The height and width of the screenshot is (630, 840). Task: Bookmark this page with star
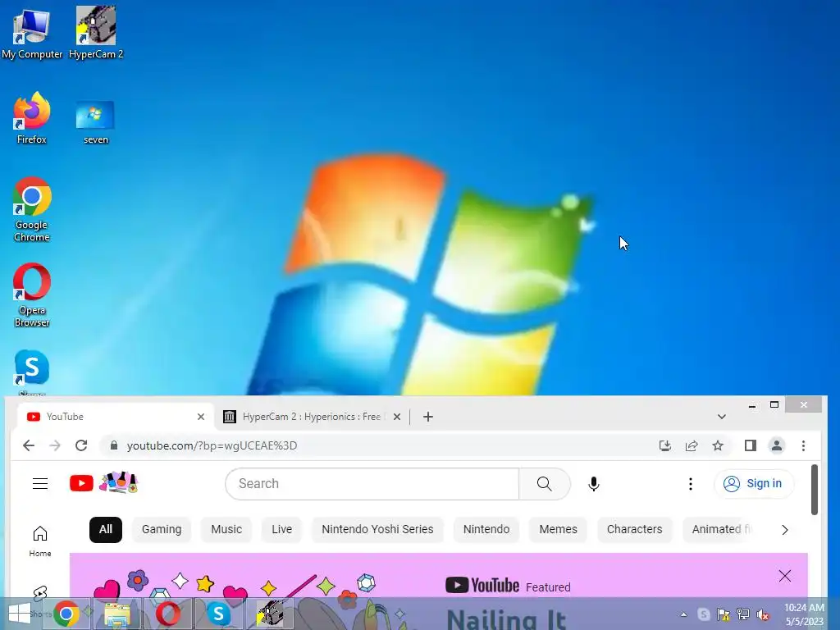pos(718,445)
